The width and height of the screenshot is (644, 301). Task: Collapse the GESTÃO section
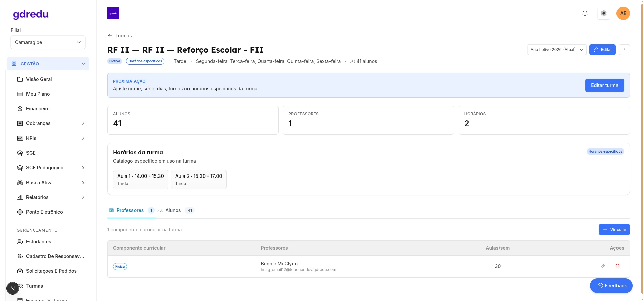click(x=48, y=64)
